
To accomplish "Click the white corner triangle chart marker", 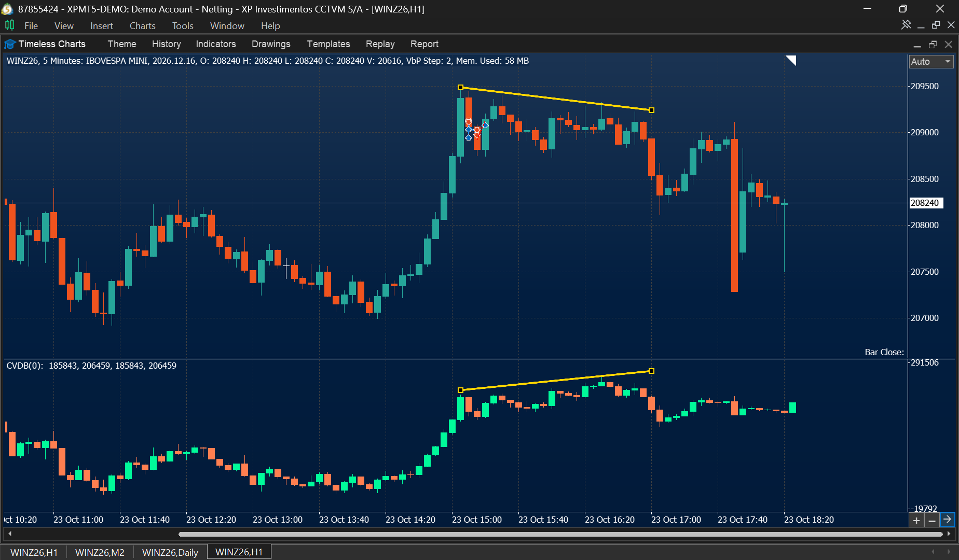I will (x=791, y=60).
